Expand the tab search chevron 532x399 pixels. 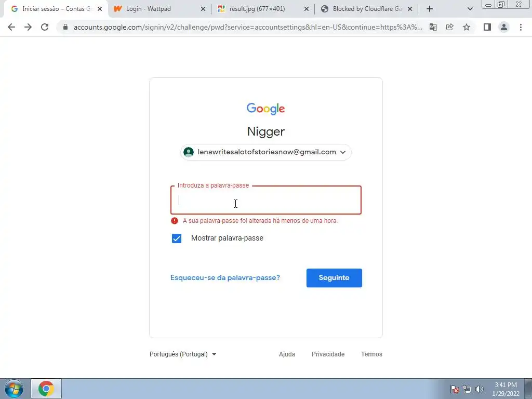pos(470,9)
